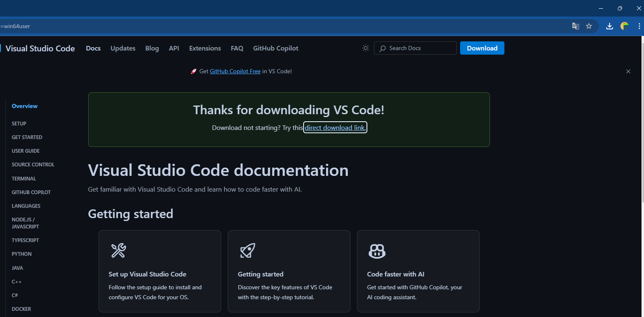Image resolution: width=644 pixels, height=317 pixels.
Task: Toggle the light/dark theme sun icon
Action: (x=366, y=48)
